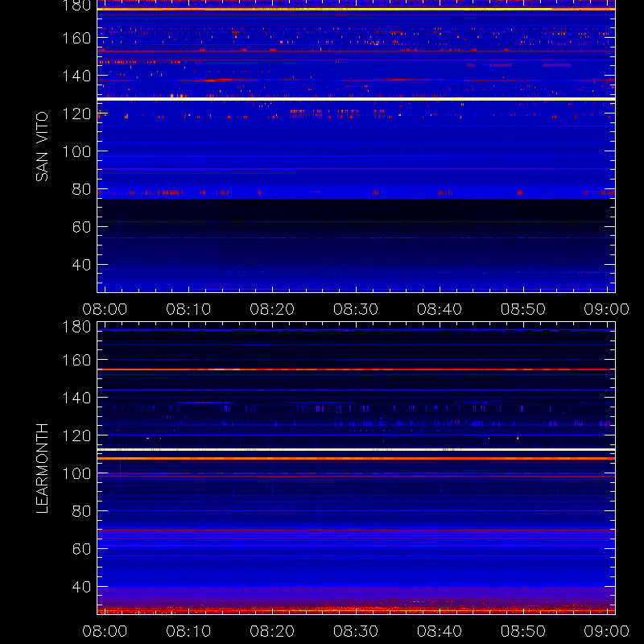This screenshot has height=644, width=644.
Task: Click the 100 frequency label of San Vito
Action: [76, 151]
